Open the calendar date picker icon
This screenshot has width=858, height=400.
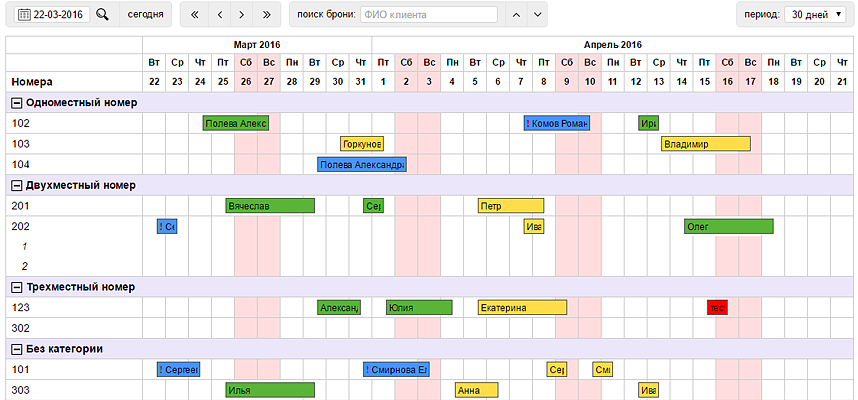[x=25, y=15]
